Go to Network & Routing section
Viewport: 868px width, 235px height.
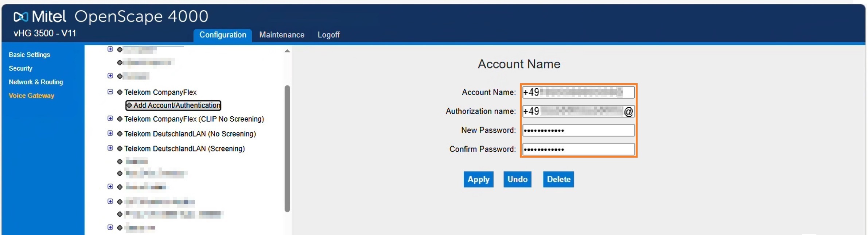tap(36, 82)
